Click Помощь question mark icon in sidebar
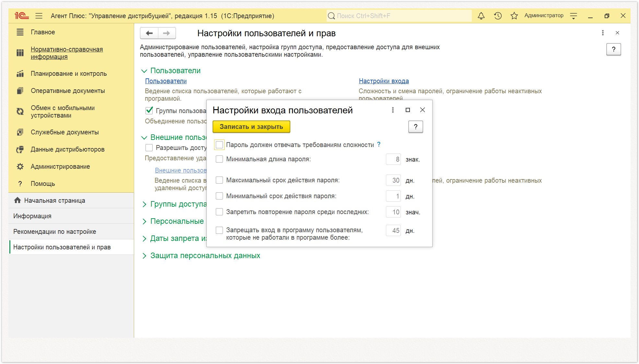The height and width of the screenshot is (364, 639). 20,184
